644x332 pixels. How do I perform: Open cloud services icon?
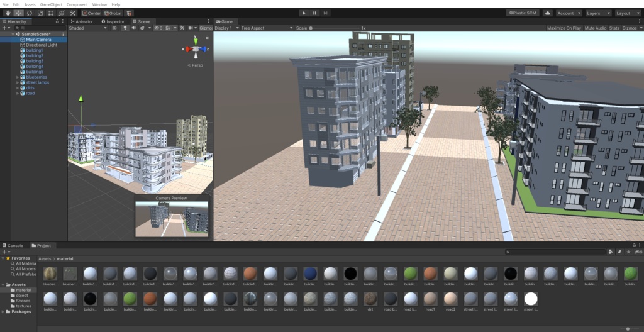[548, 13]
